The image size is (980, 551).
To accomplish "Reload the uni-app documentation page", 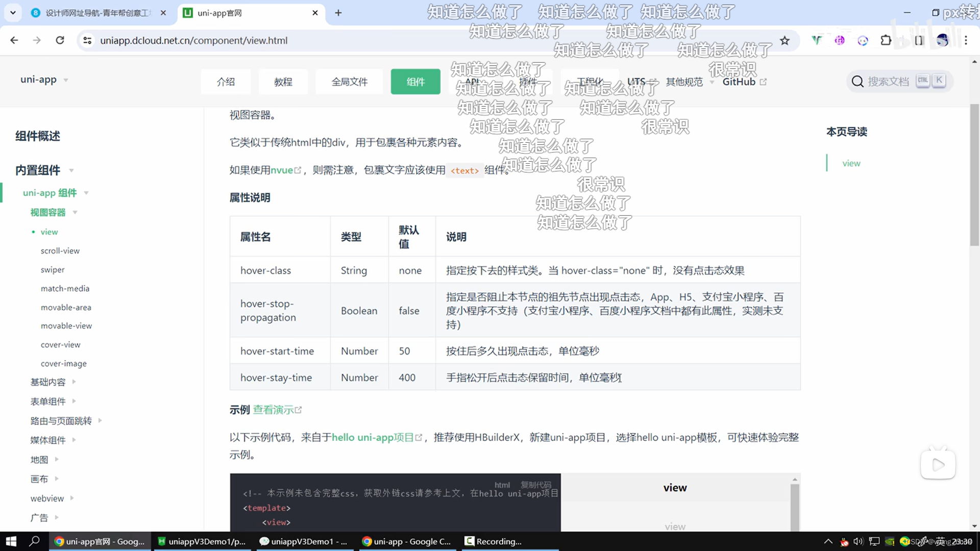I will (60, 40).
